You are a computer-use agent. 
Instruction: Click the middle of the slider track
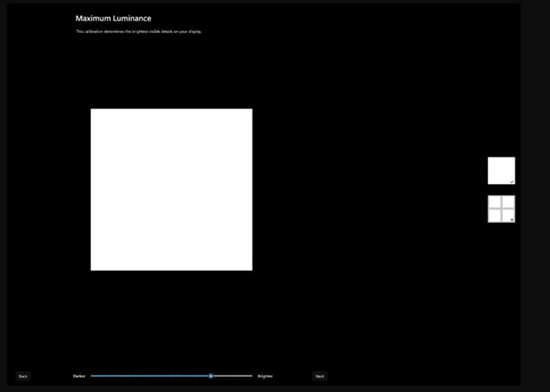[172, 376]
